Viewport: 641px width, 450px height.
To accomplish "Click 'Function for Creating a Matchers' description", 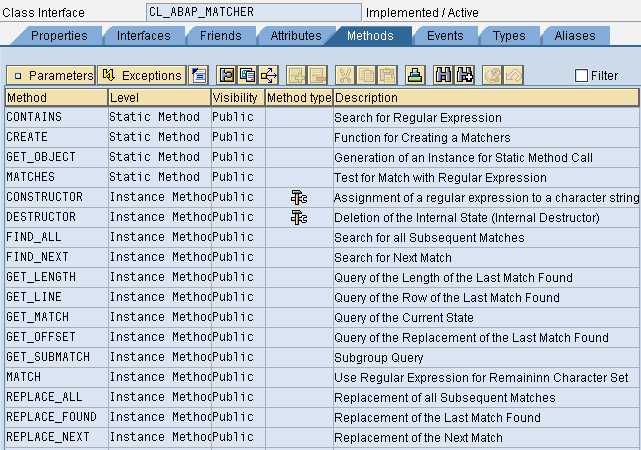I will click(x=422, y=138).
